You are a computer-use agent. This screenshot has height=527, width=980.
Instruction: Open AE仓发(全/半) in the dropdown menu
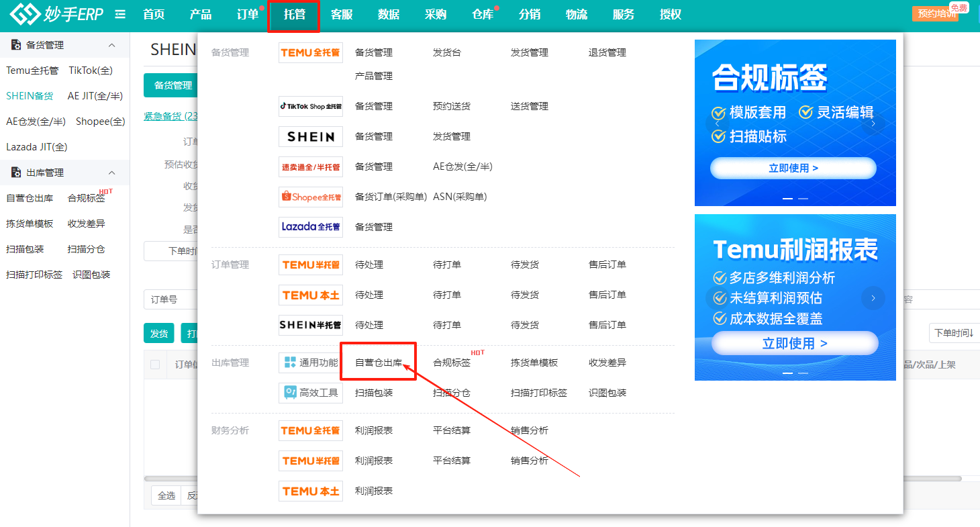(462, 166)
